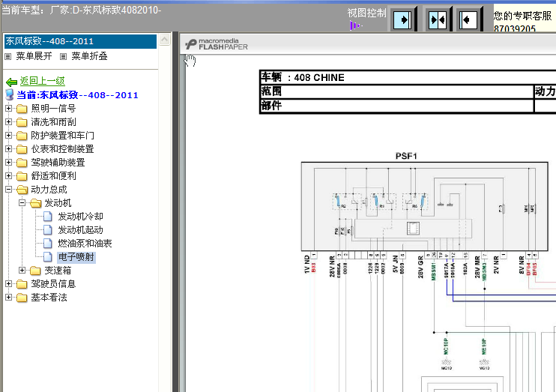556x392 pixels.
Task: Click the 驾驶员信息 folder label
Action: click(x=53, y=284)
